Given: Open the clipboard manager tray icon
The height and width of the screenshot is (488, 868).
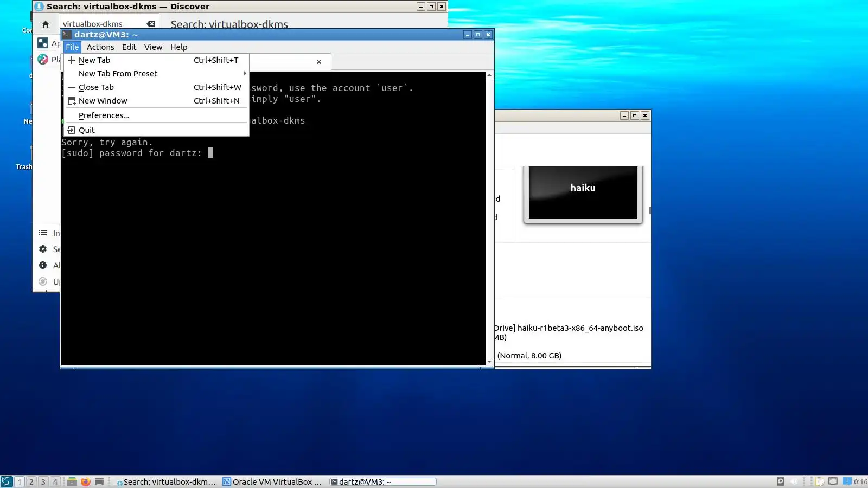Looking at the screenshot, I should pos(820,481).
